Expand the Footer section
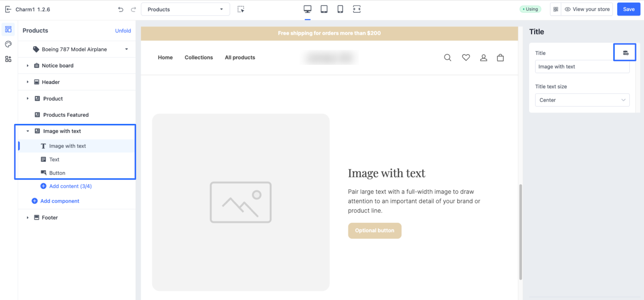The image size is (644, 300). point(28,217)
